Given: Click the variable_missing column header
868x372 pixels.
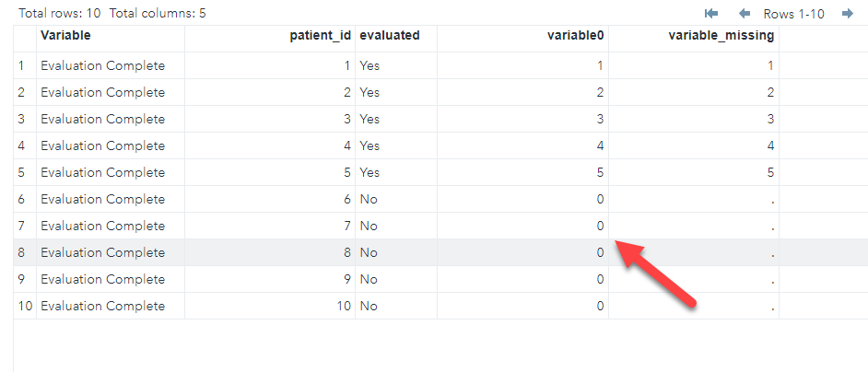Looking at the screenshot, I should click(721, 36).
